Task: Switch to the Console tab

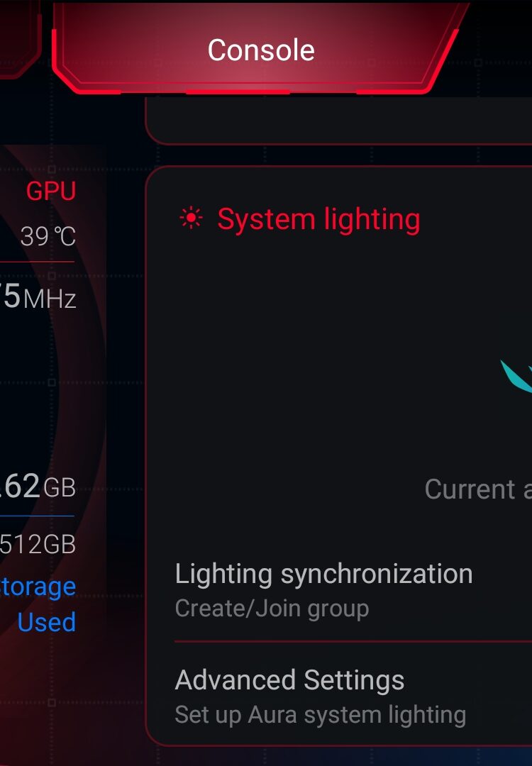Action: click(261, 50)
